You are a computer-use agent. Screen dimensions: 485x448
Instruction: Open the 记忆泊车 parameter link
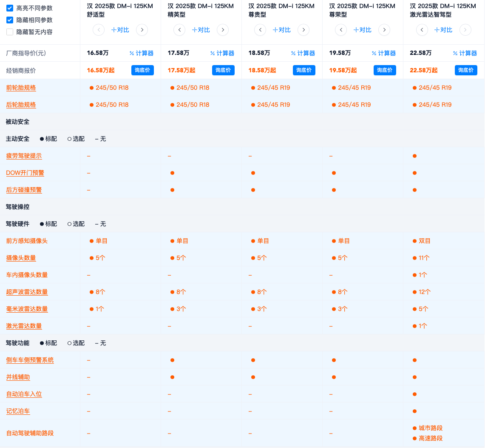18,411
